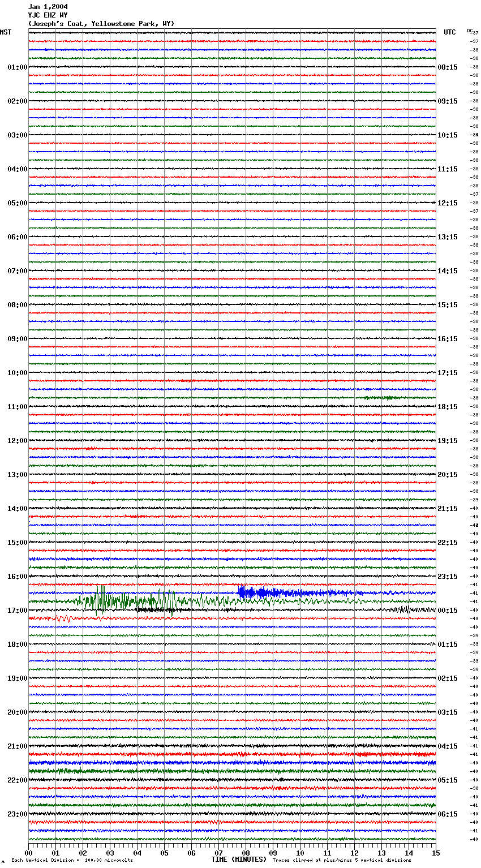Viewport: 481px width, 868px height.
Task: Click the 20:15 UTC time label
Action: pyautogui.click(x=448, y=475)
